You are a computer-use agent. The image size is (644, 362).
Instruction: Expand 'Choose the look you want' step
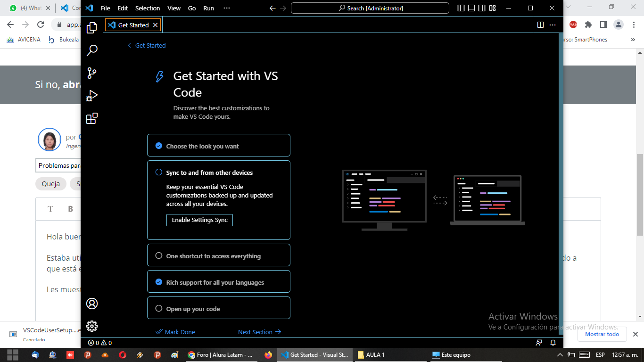coord(219,145)
